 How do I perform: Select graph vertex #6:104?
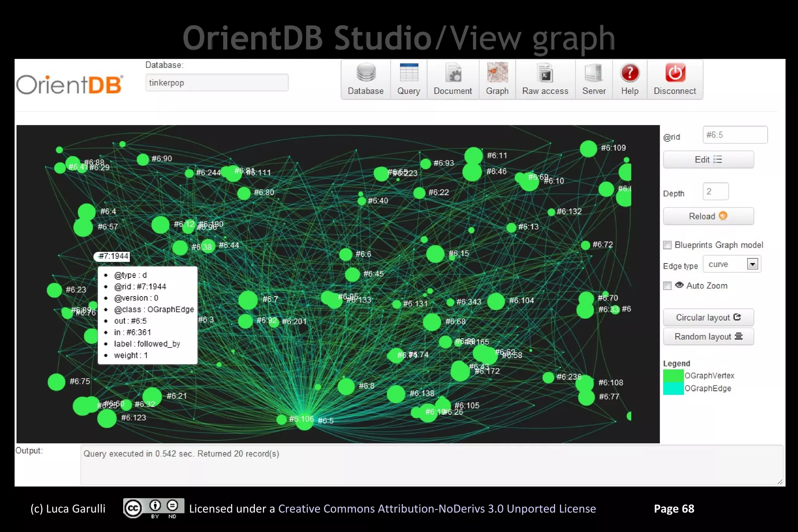point(496,301)
